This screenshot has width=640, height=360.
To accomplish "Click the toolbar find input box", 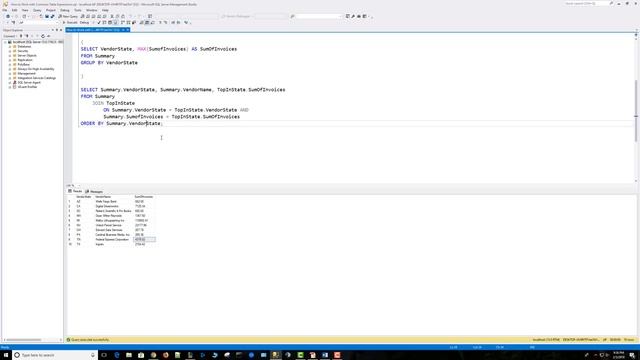I will pyautogui.click(x=319, y=16).
